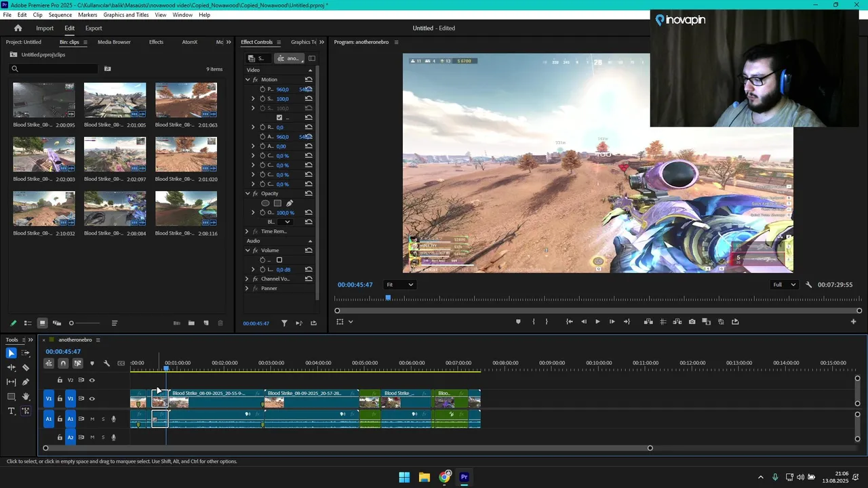868x488 pixels.
Task: Select the Selection tool in Tools panel
Action: point(11,353)
